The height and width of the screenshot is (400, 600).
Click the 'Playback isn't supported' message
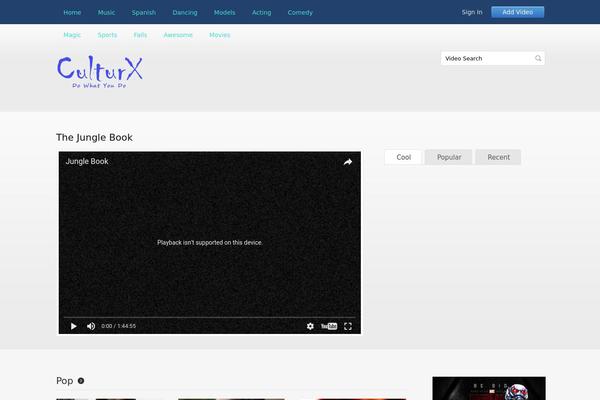tap(210, 243)
